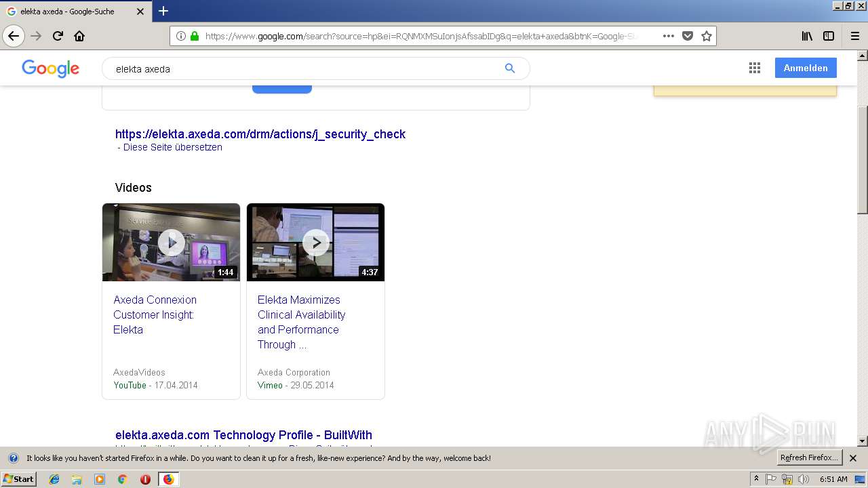
Task: Click the Google logo
Action: 51,68
